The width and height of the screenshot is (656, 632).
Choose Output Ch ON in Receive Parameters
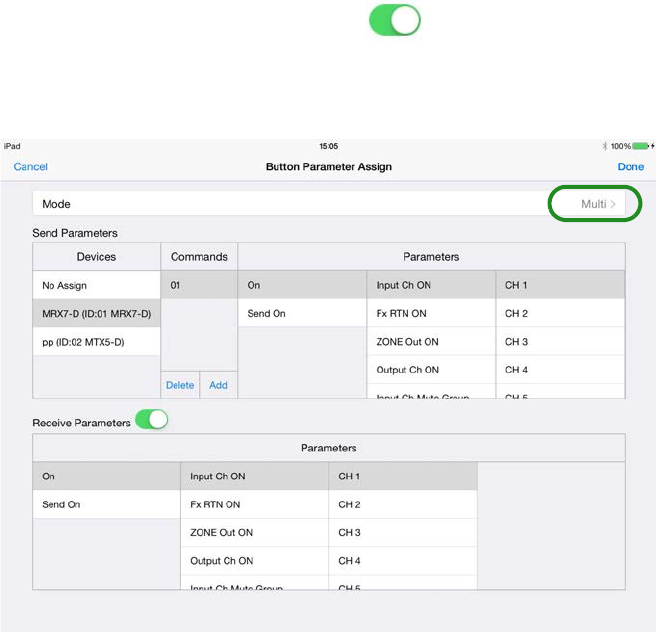254,560
